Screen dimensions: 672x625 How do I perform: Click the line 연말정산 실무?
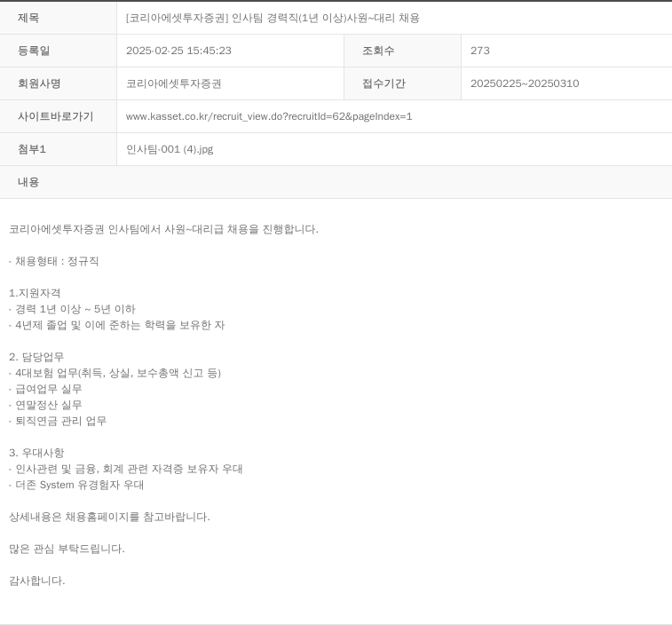pyautogui.click(x=45, y=405)
